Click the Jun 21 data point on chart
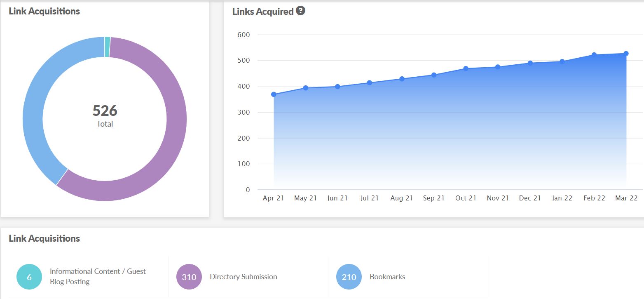Image resolution: width=644 pixels, height=299 pixels. [337, 87]
